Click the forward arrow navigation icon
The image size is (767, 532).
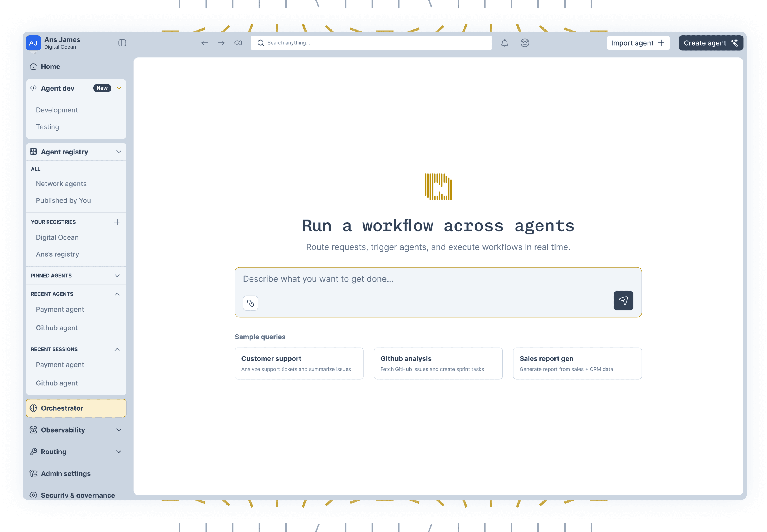[221, 43]
